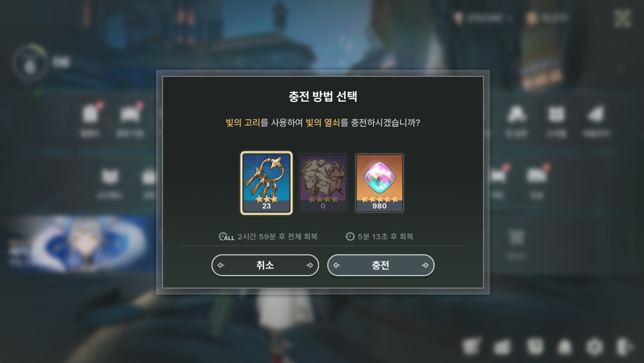Click the blurred gear settings icon in the background
This screenshot has height=363, width=644.
pos(595,347)
